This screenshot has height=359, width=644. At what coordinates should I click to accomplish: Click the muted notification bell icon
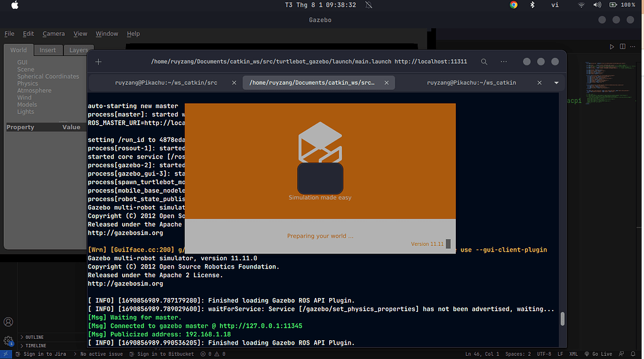click(369, 5)
